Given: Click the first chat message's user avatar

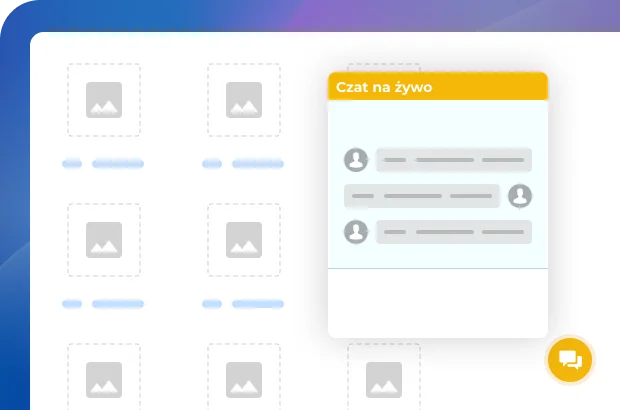Looking at the screenshot, I should coord(355,160).
